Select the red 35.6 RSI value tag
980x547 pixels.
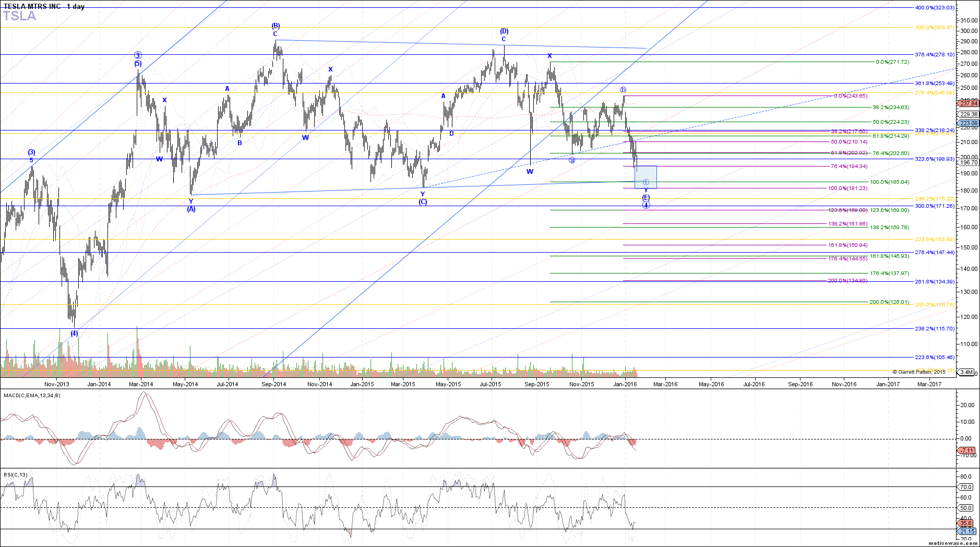[966, 523]
